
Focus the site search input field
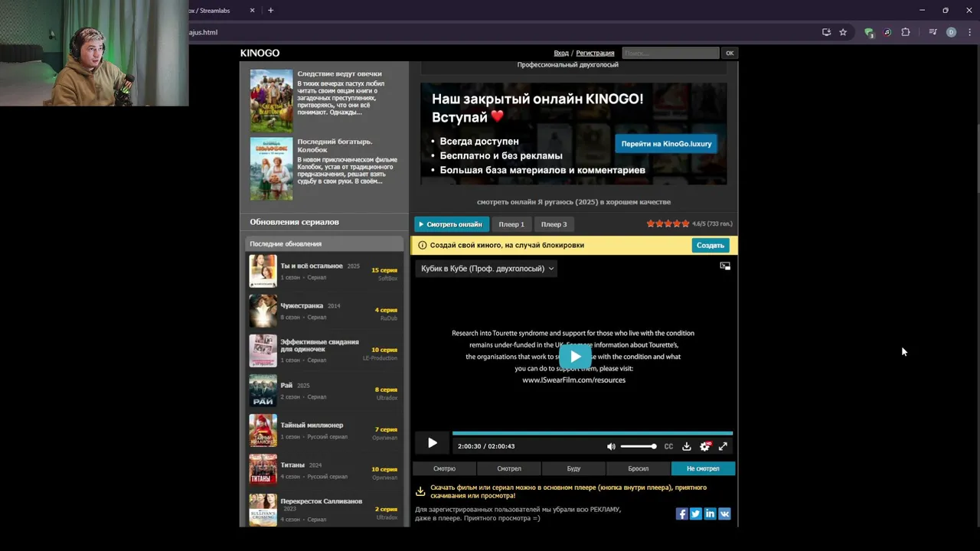(671, 53)
